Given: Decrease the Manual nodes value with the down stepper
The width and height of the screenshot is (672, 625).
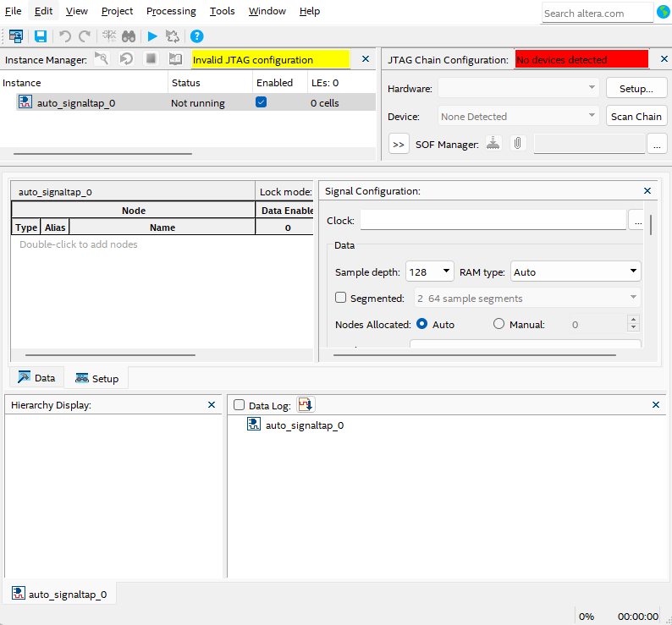Looking at the screenshot, I should coord(633,327).
